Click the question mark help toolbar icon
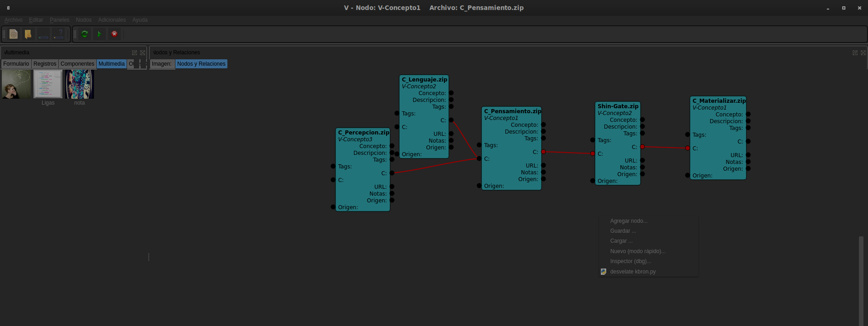This screenshot has height=326, width=868. (59, 34)
